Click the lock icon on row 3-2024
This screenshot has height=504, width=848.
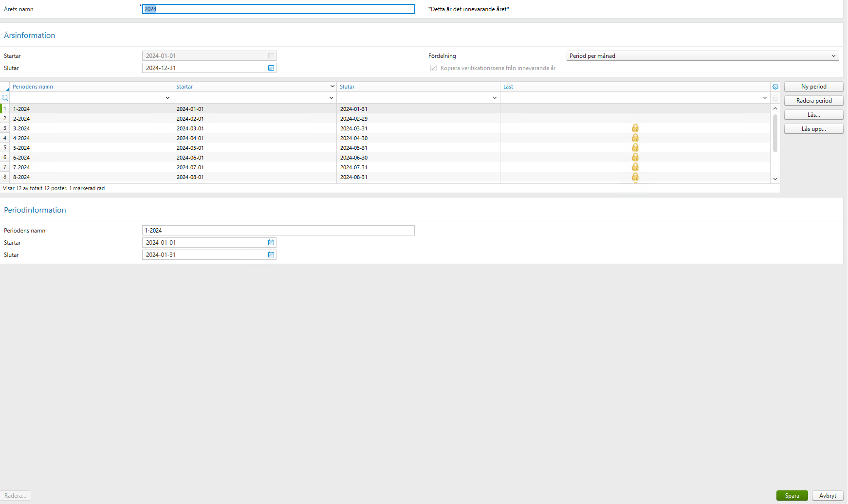pyautogui.click(x=635, y=128)
